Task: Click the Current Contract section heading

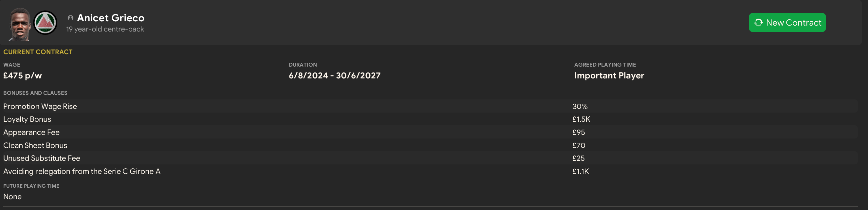Action: point(38,52)
